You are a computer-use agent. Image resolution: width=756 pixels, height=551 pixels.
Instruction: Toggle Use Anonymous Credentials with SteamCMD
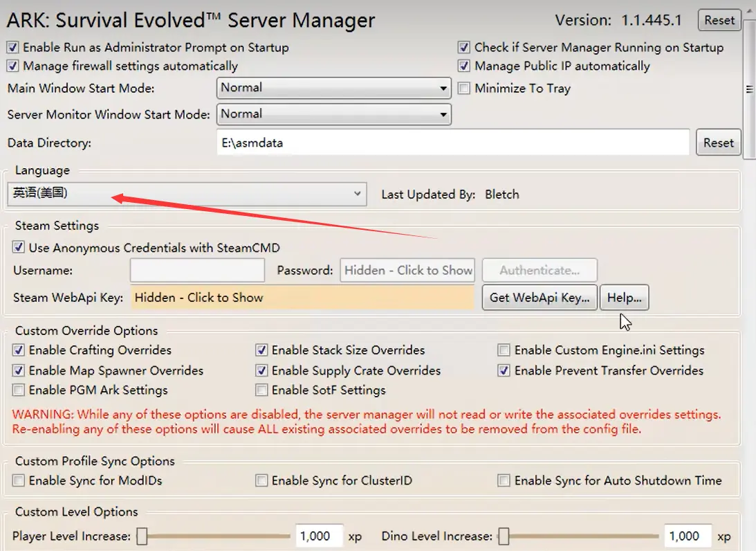19,248
